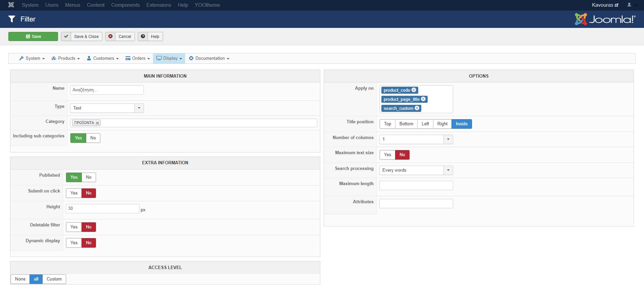Set access level to Custom

[x=54, y=279]
